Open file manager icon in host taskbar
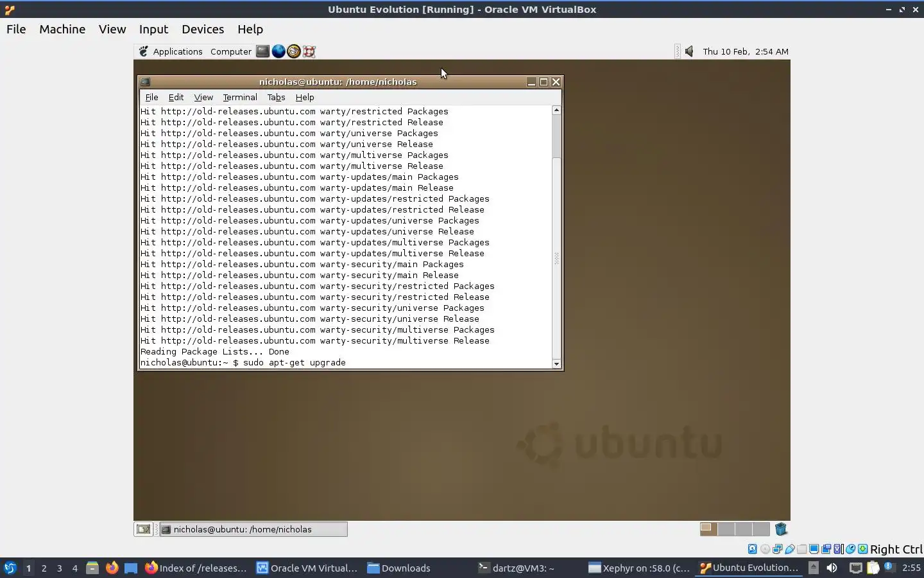This screenshot has height=578, width=924. (92, 568)
